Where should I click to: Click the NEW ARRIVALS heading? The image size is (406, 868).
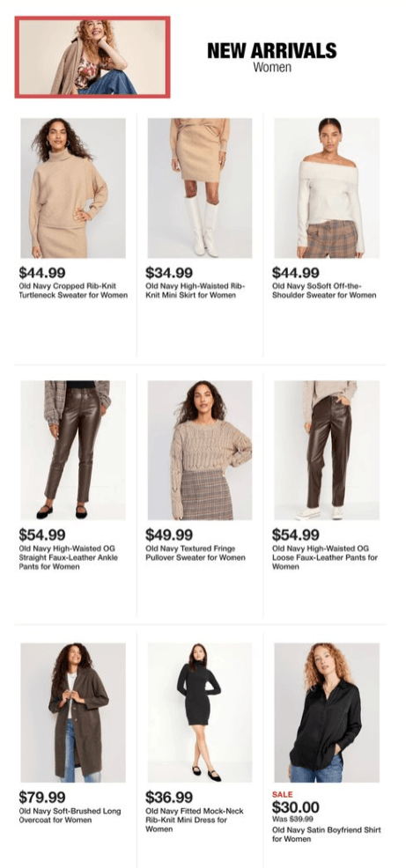272,50
